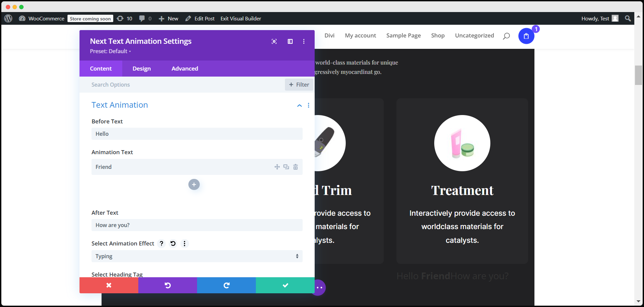
Task: Open the Sample Page nav link
Action: 404,35
